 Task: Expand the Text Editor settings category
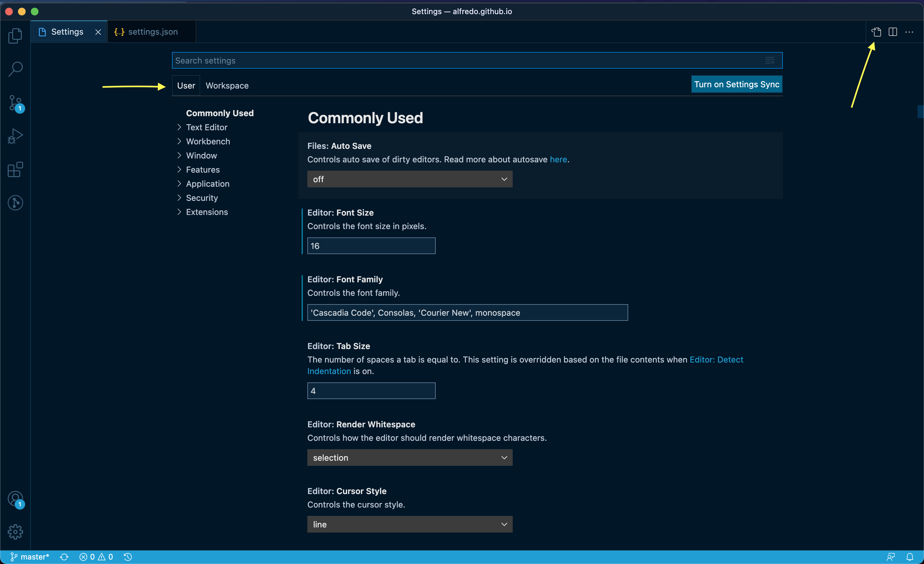[206, 127]
